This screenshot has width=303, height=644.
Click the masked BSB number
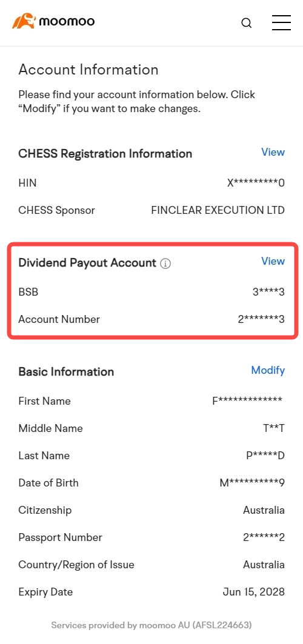(268, 292)
